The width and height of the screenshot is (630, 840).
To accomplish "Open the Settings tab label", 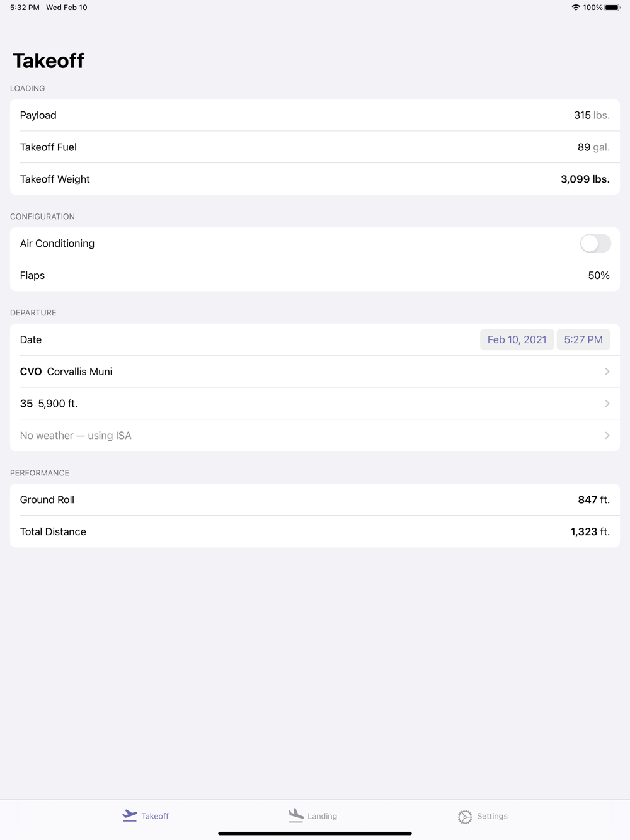I will (492, 816).
